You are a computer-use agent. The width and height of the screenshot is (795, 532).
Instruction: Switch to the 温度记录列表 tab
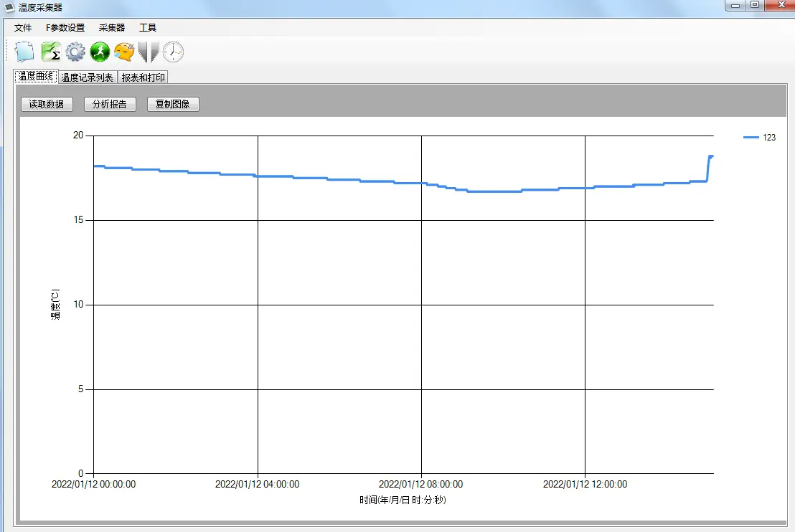coord(87,77)
